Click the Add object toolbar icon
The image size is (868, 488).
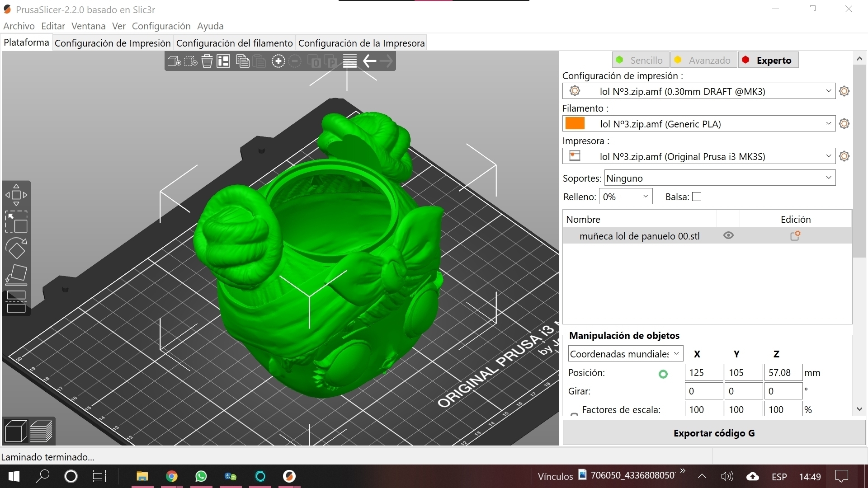pyautogui.click(x=174, y=61)
